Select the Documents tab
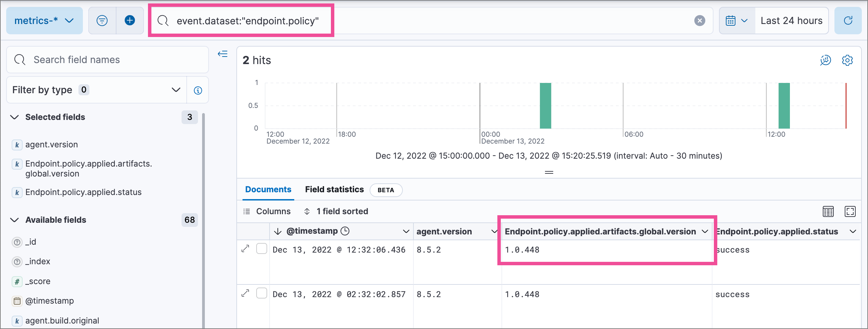868x329 pixels. tap(268, 189)
